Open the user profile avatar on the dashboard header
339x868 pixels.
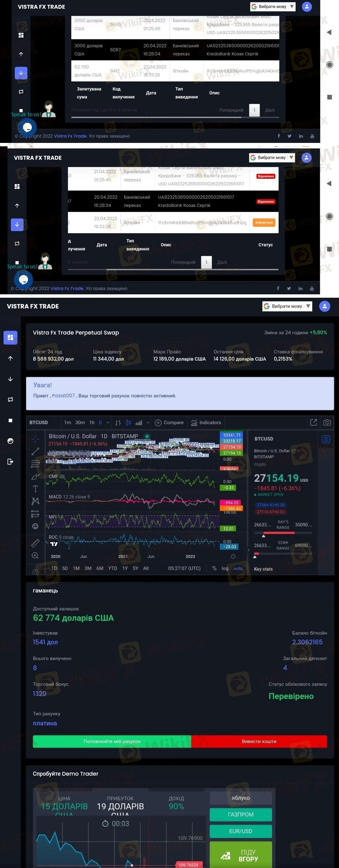[x=325, y=306]
